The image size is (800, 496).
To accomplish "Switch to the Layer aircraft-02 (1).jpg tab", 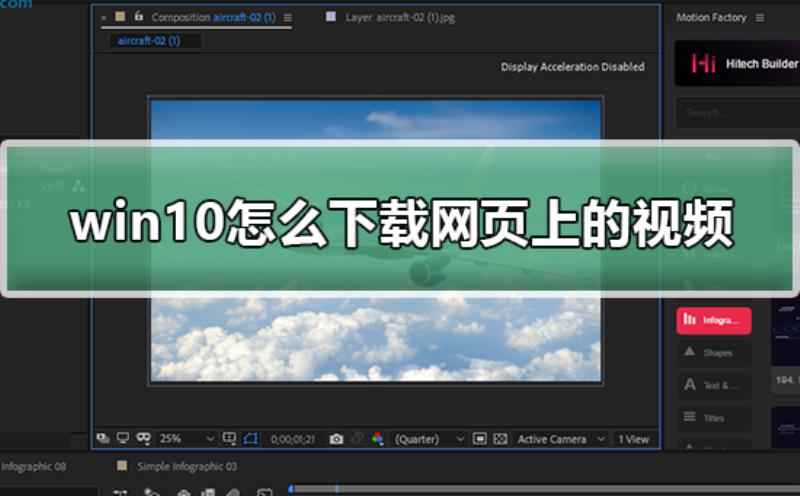I will (x=399, y=17).
